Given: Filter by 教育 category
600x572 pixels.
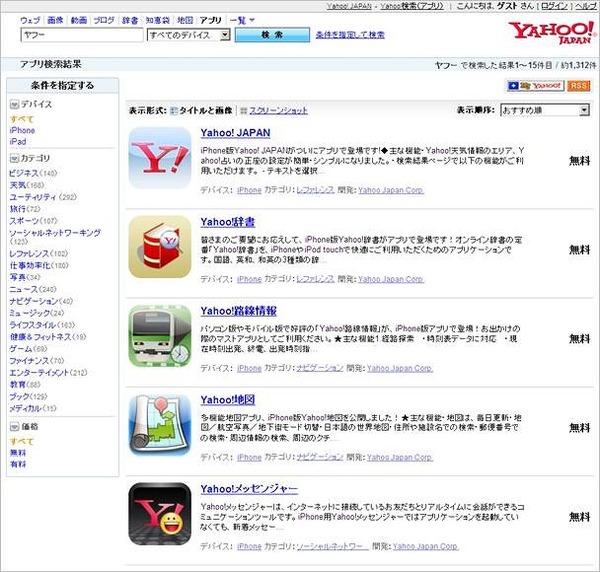Looking at the screenshot, I should (18, 384).
